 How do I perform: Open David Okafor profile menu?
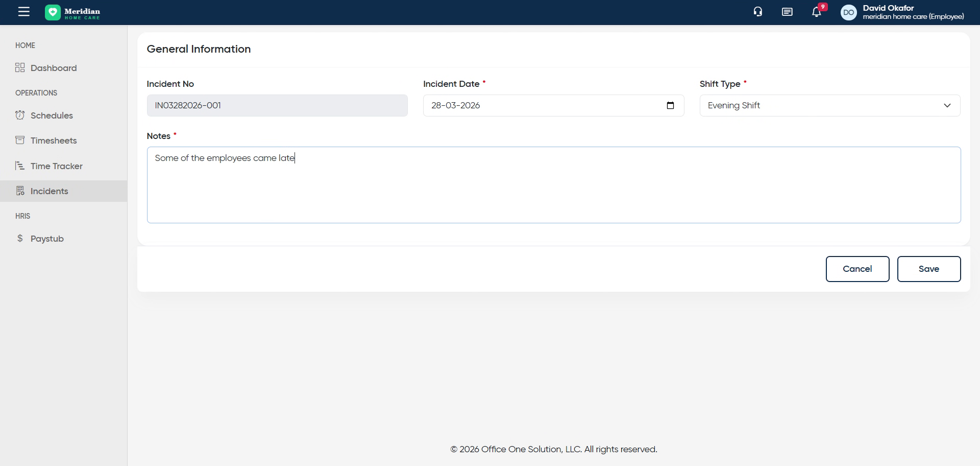913,12
